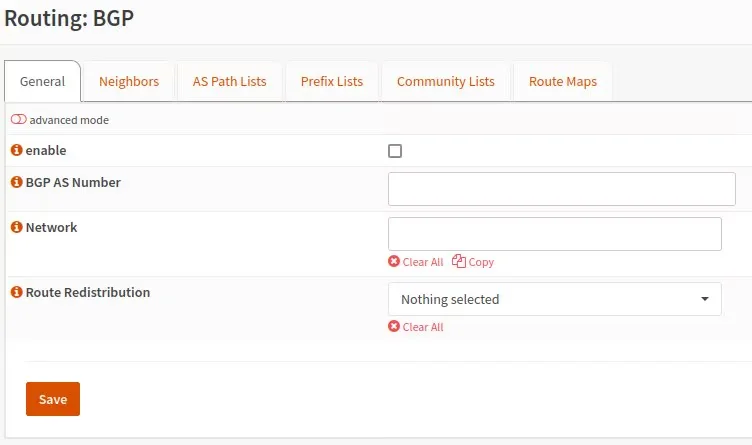The height and width of the screenshot is (445, 752).
Task: Go to the Prefix Lists tab
Action: (x=331, y=82)
